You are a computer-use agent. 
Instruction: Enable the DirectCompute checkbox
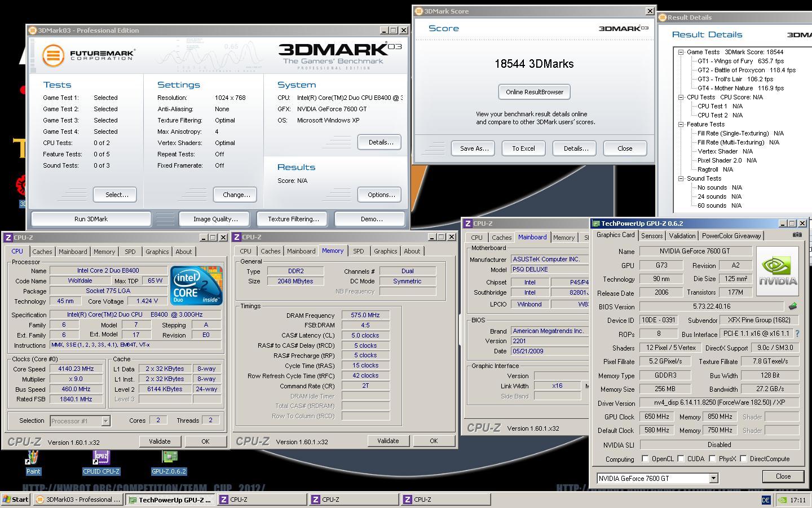743,459
